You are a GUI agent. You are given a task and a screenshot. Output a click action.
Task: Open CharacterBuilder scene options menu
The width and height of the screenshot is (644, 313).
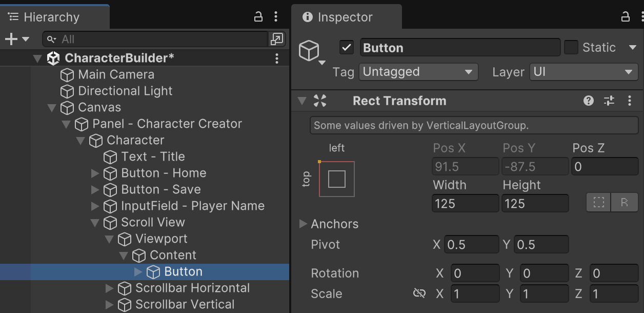[277, 58]
